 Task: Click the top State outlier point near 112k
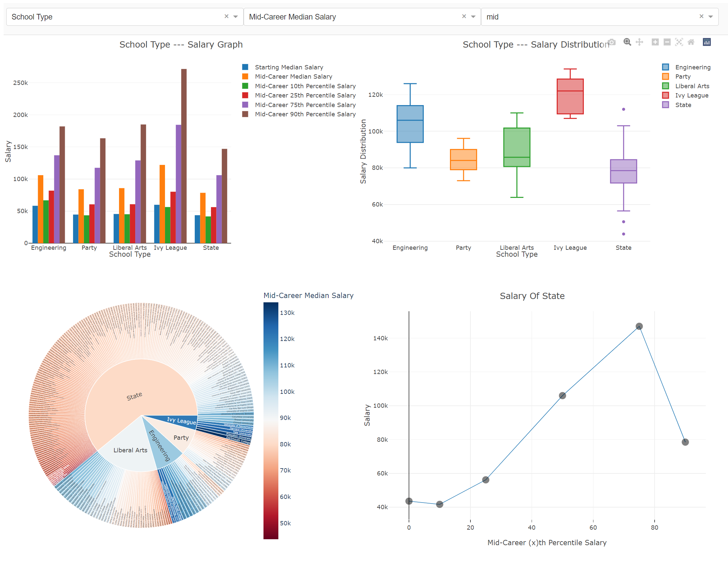(x=623, y=109)
